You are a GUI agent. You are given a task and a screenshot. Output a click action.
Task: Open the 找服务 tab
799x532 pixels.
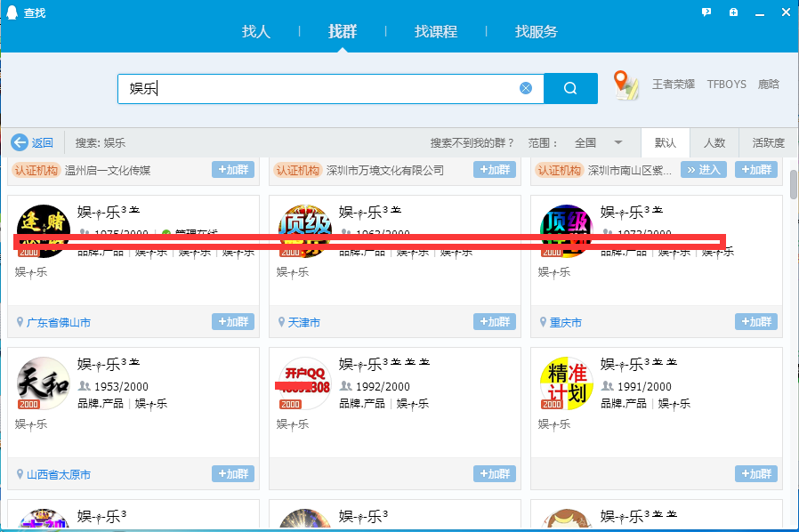(x=536, y=32)
